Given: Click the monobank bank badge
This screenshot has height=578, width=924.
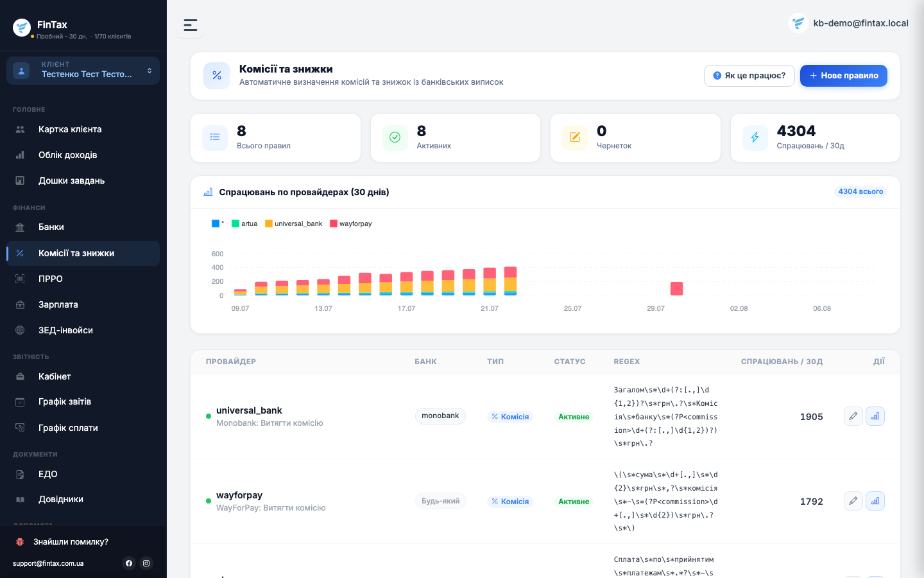Looking at the screenshot, I should pyautogui.click(x=440, y=416).
